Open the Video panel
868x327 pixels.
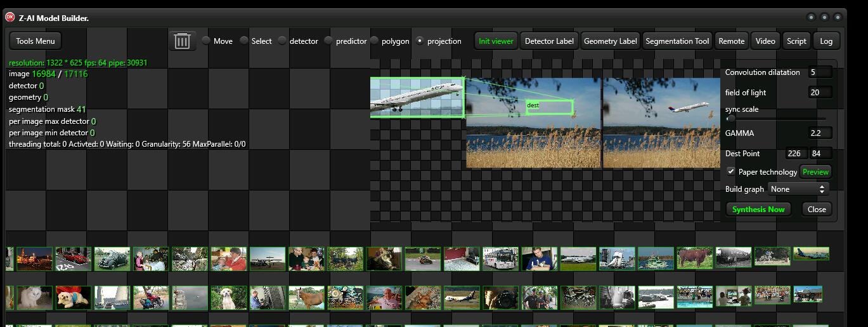[765, 41]
